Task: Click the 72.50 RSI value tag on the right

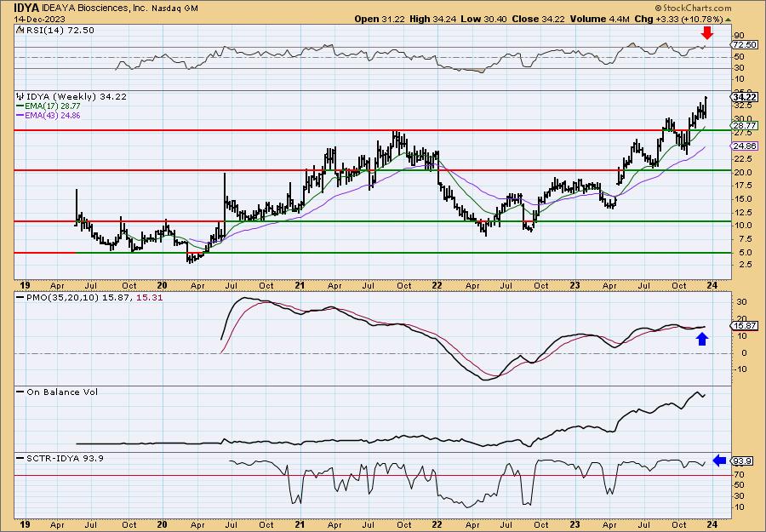Action: click(x=745, y=45)
